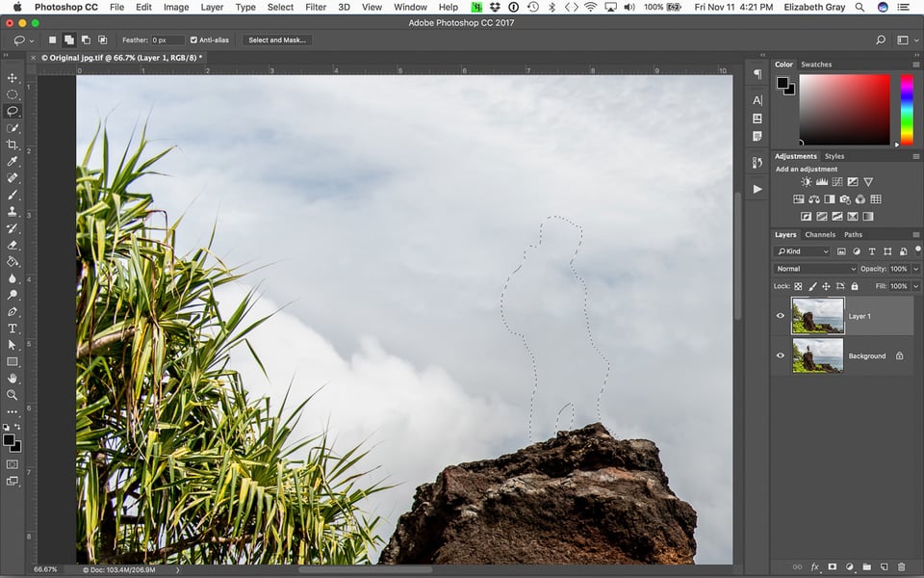Click the delete layer trash icon
This screenshot has width=924, height=578.
[x=902, y=566]
